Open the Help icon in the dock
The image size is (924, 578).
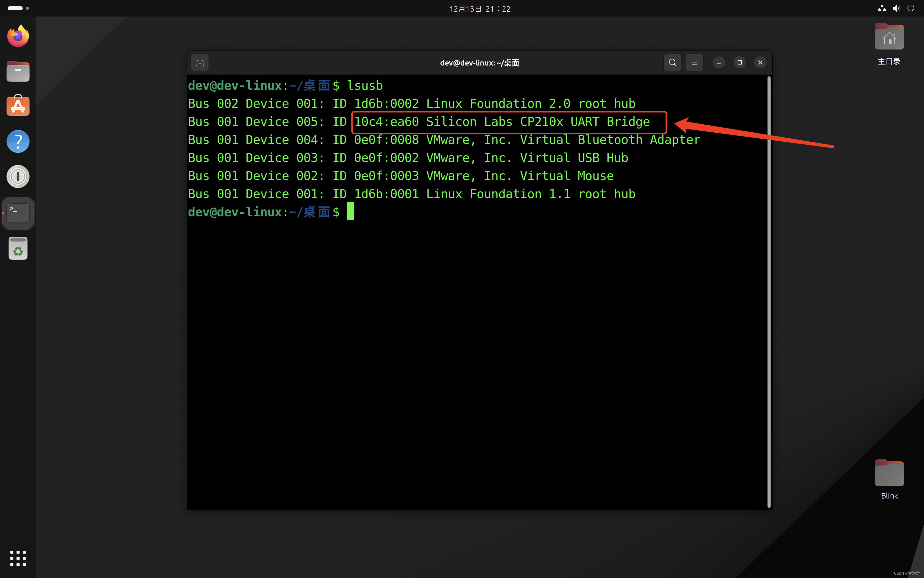coord(18,141)
